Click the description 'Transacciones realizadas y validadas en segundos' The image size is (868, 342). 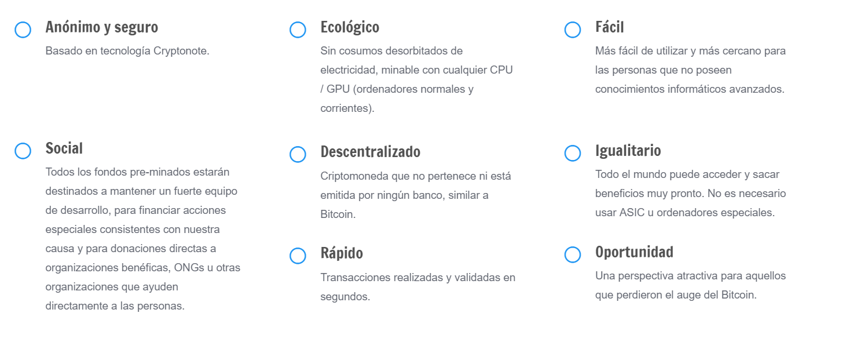tap(417, 287)
